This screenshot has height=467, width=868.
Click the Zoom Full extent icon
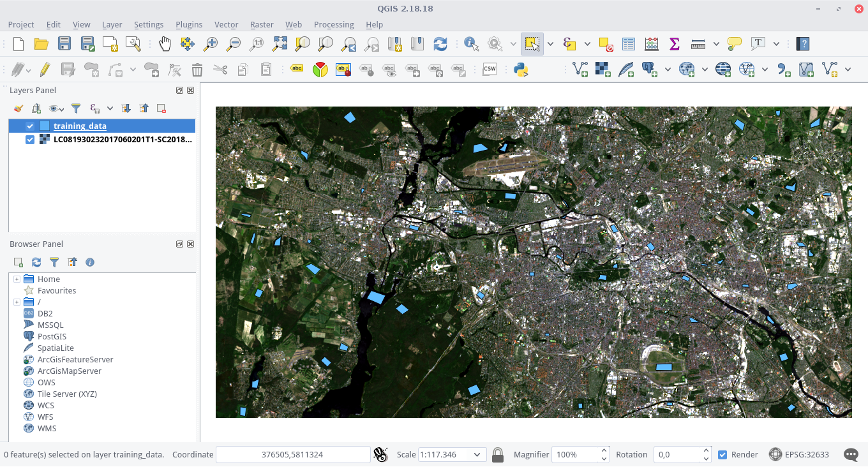click(280, 44)
